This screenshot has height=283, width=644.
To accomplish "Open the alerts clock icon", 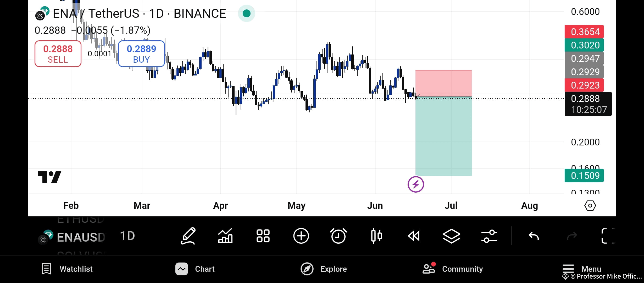I will click(x=338, y=236).
